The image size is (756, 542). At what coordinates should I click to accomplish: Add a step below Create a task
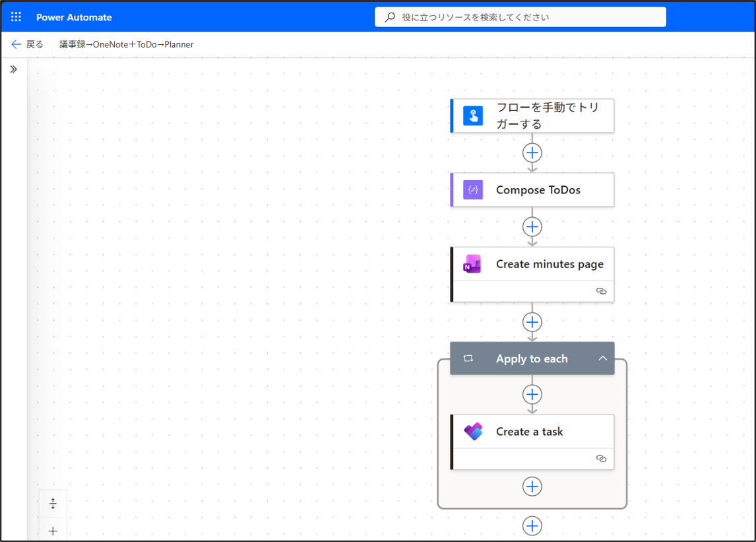(532, 487)
